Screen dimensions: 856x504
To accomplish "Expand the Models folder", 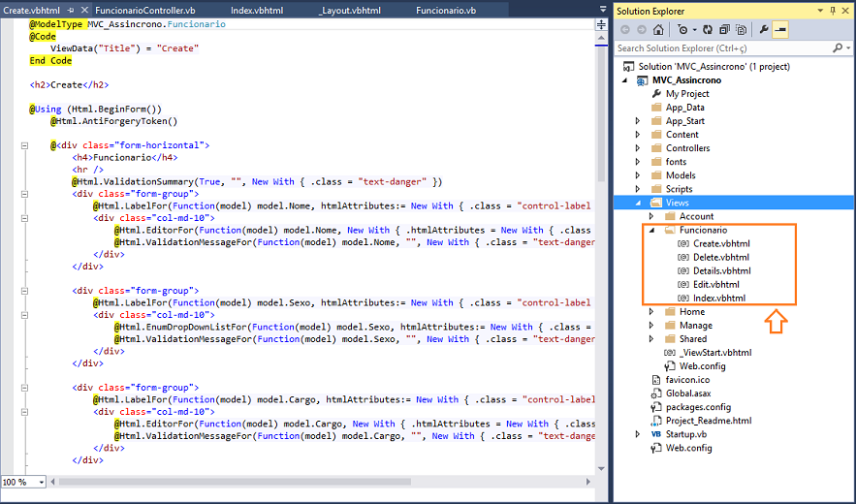I will click(x=638, y=175).
